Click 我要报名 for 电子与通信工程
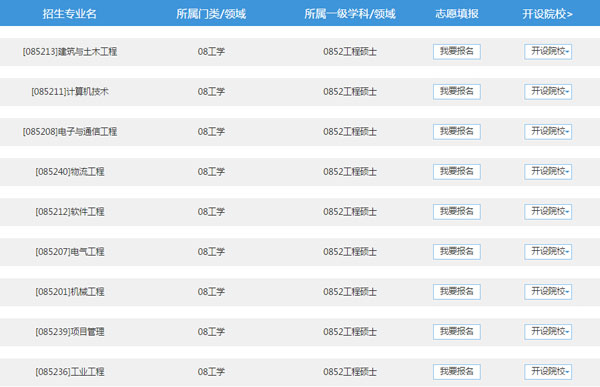The width and height of the screenshot is (600, 387). (457, 132)
